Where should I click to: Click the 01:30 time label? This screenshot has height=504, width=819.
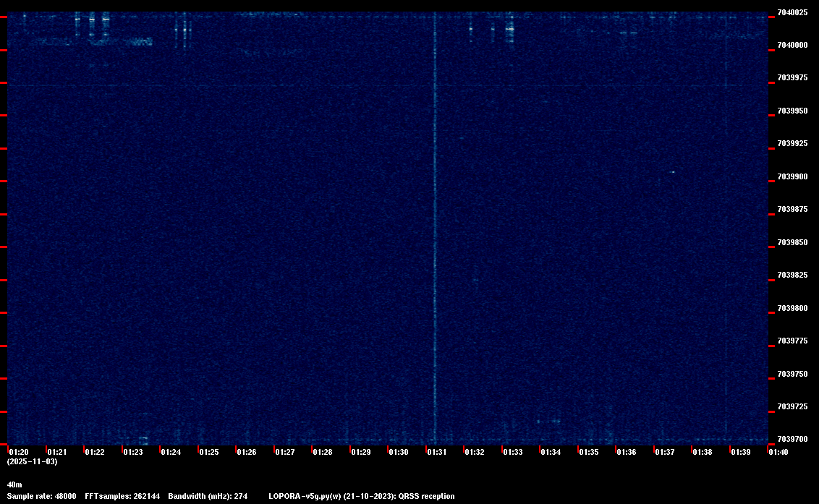point(399,452)
